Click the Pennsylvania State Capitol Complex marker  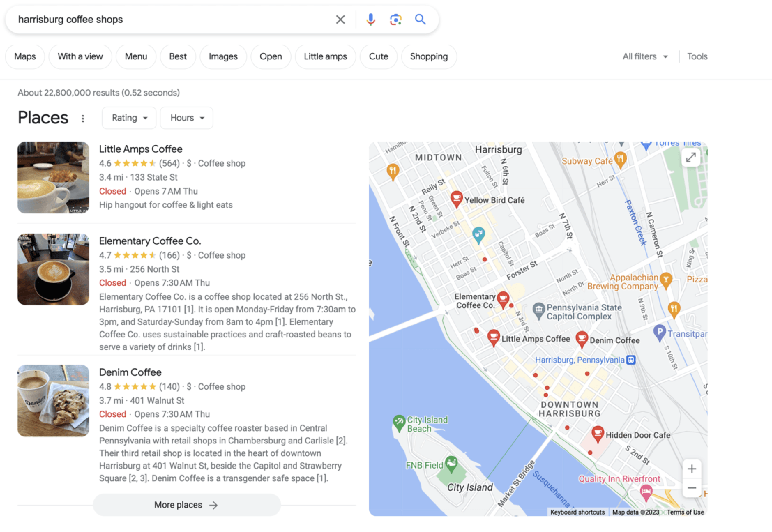tap(539, 311)
